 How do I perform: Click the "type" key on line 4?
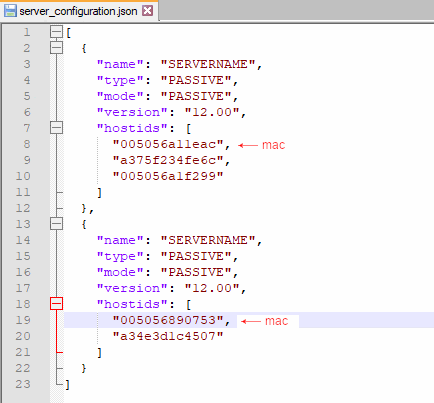click(120, 81)
